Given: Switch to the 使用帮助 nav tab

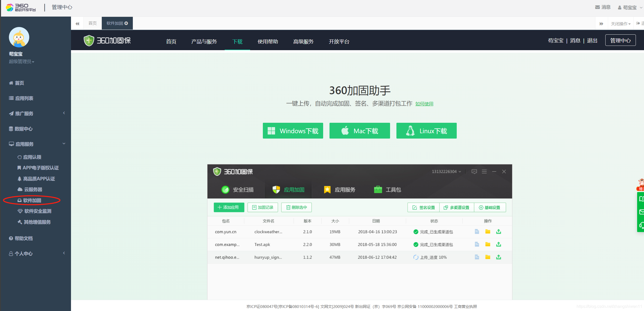Looking at the screenshot, I should [x=268, y=42].
